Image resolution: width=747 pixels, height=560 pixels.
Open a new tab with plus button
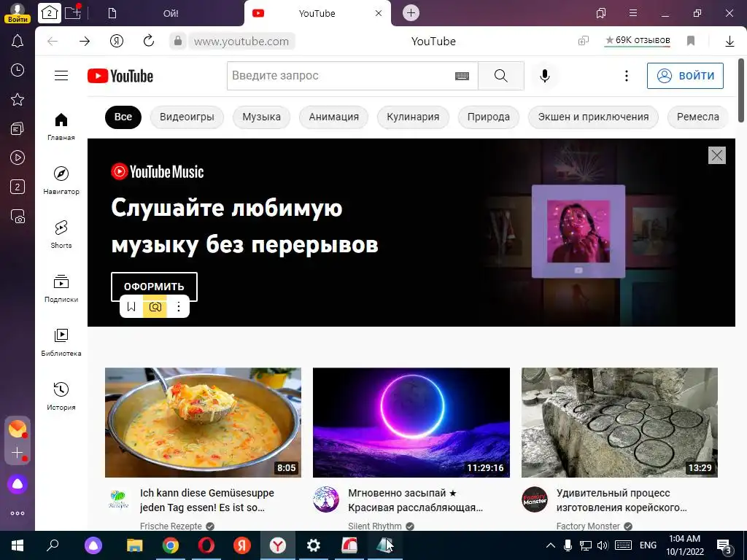coord(411,13)
